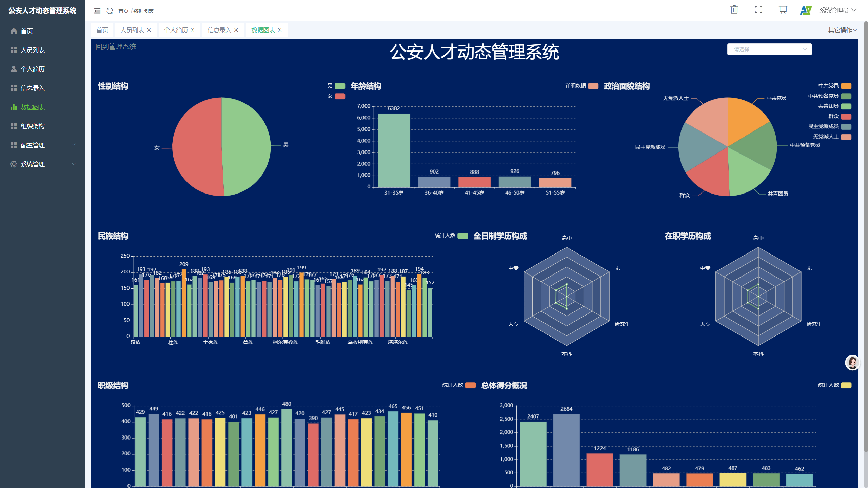The image size is (868, 488).
Task: Toggle the 女 legend series off
Action: point(340,96)
